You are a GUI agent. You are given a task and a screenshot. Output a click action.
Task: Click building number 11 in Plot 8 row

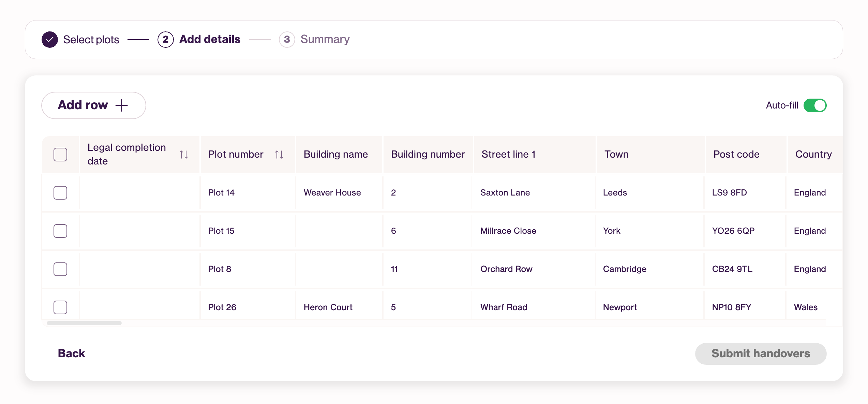coord(428,269)
